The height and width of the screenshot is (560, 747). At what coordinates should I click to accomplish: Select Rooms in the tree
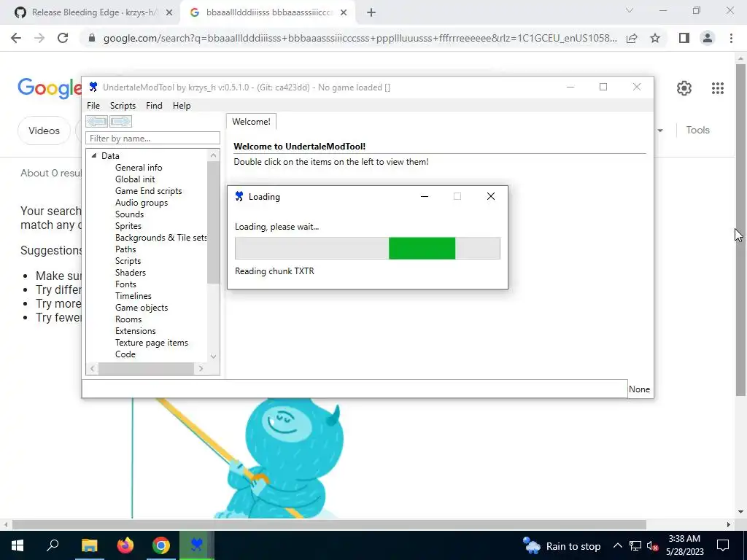[128, 319]
